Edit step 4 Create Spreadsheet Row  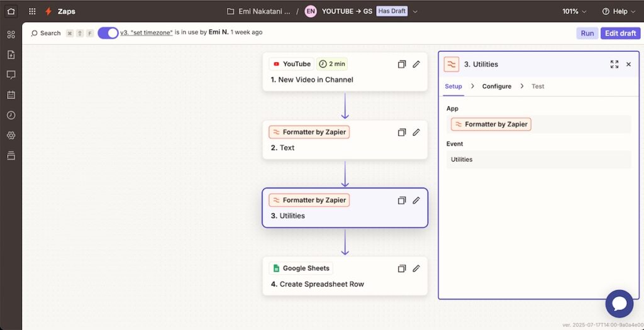pyautogui.click(x=416, y=268)
